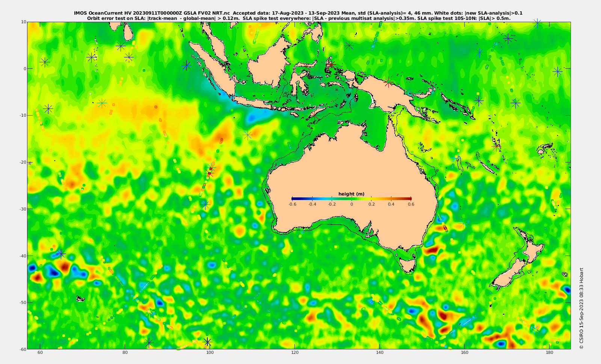The width and height of the screenshot is (601, 364).
Task: Click the "0.4" colorbar tick label
Action: 391,204
